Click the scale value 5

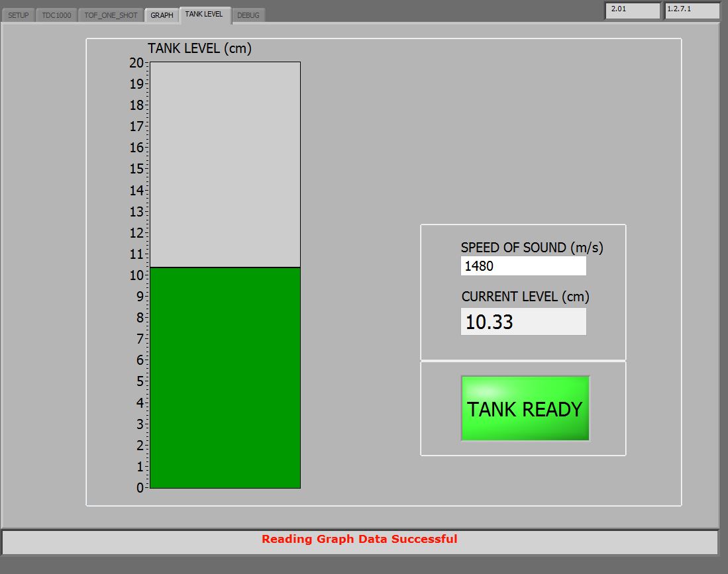coord(140,381)
